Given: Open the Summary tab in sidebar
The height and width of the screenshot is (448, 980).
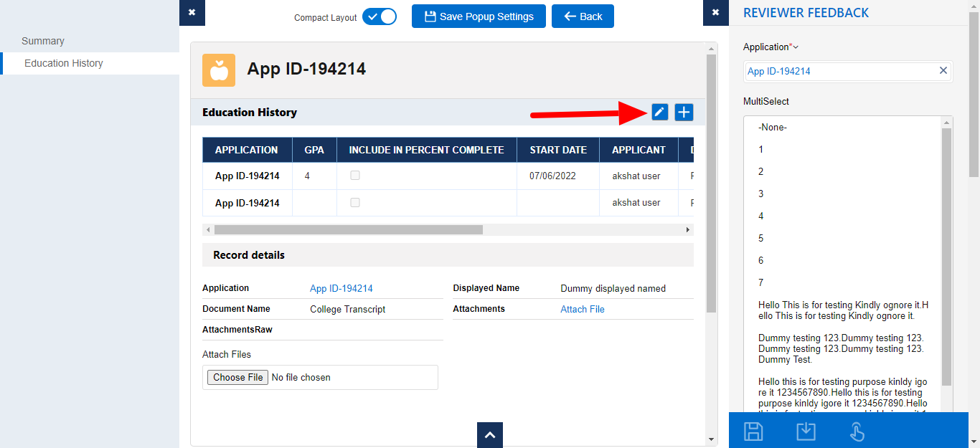Looking at the screenshot, I should click(43, 41).
